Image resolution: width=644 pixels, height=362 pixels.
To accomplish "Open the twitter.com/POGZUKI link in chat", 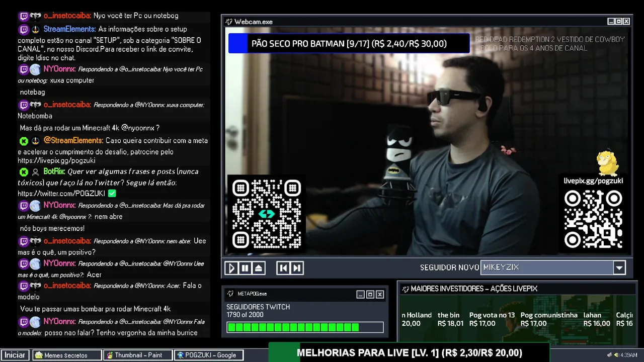I will (x=62, y=194).
